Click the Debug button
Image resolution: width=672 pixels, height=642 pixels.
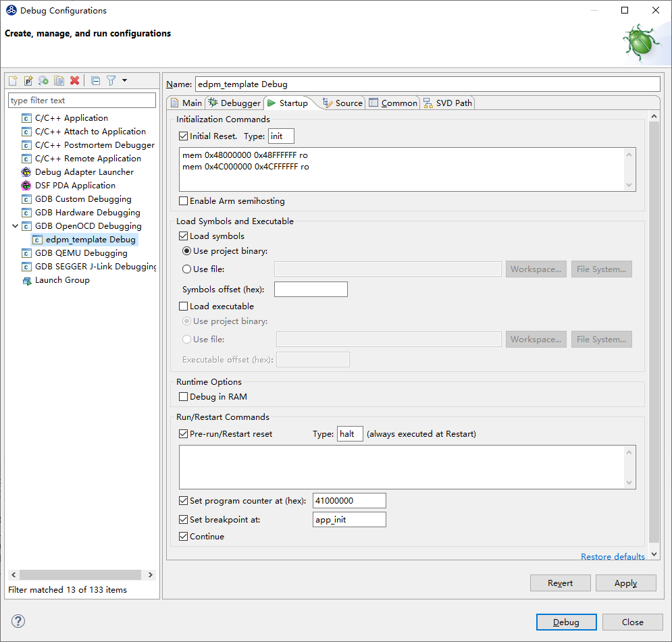coord(566,622)
